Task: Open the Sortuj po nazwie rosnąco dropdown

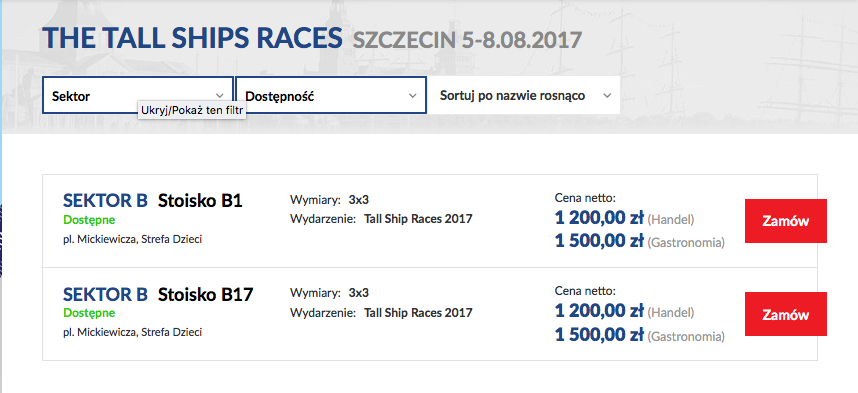Action: pos(524,95)
